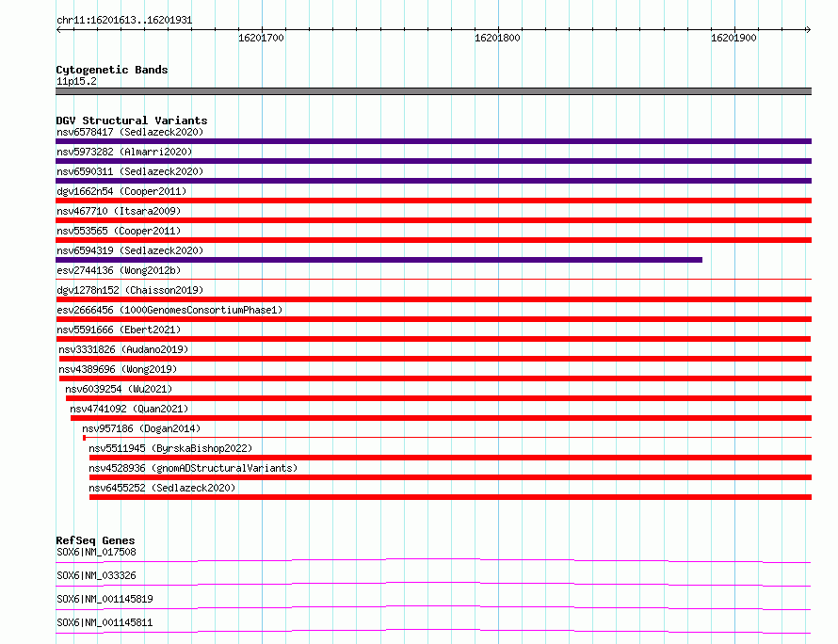This screenshot has width=838, height=644.
Task: Click the purple bar for nsv5973282
Action: point(433,161)
